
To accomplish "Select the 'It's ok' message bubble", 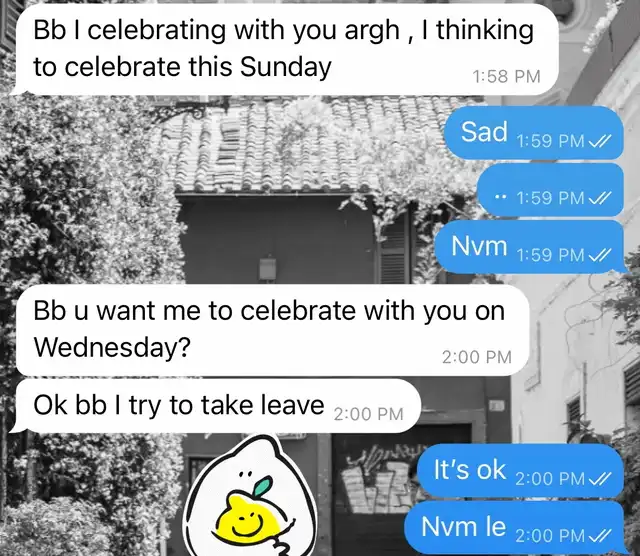I will point(520,470).
